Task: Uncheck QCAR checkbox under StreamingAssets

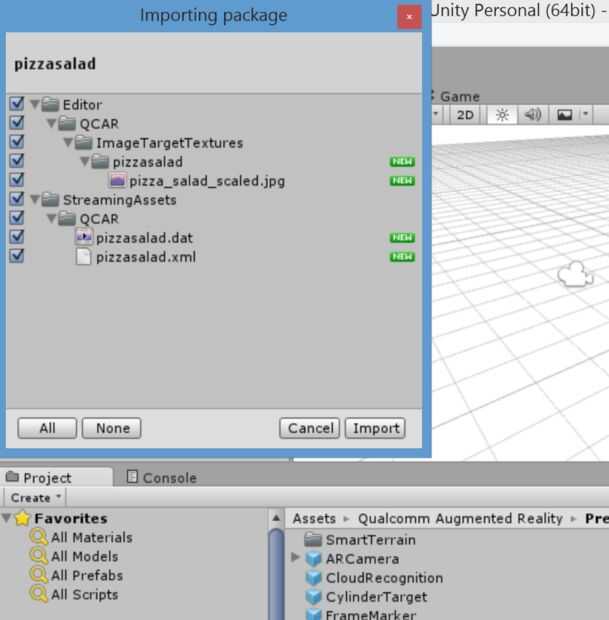Action: 17,218
